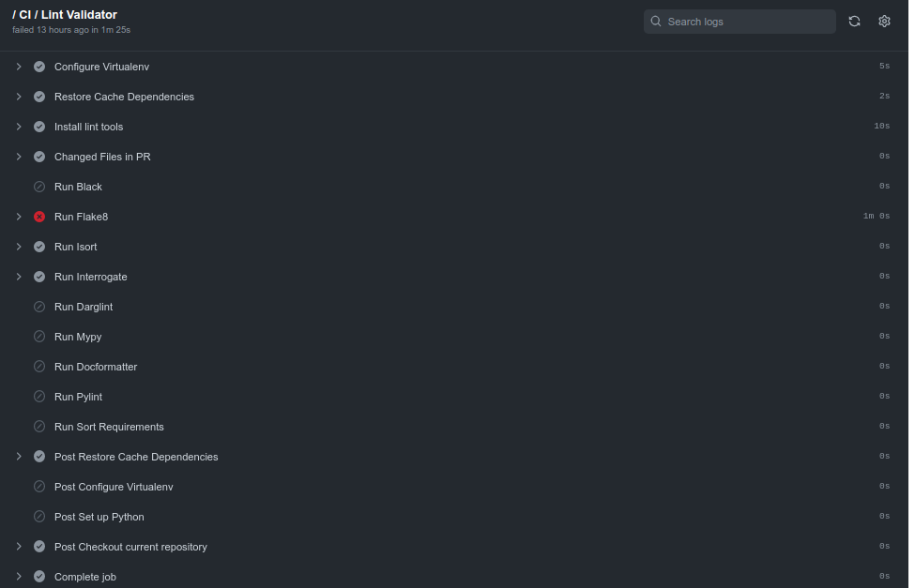This screenshot has height=588, width=915.
Task: Expand the Run Interrogate step
Action: [18, 276]
